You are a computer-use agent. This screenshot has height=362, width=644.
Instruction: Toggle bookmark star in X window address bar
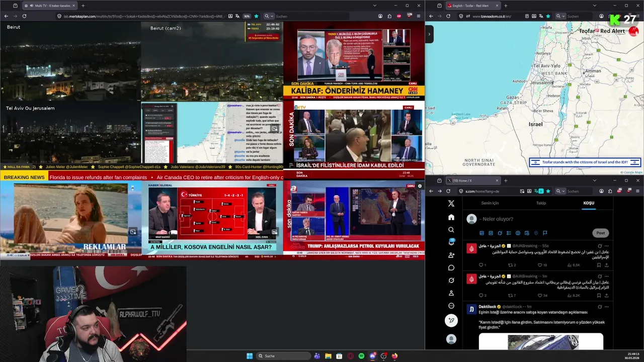click(547, 191)
